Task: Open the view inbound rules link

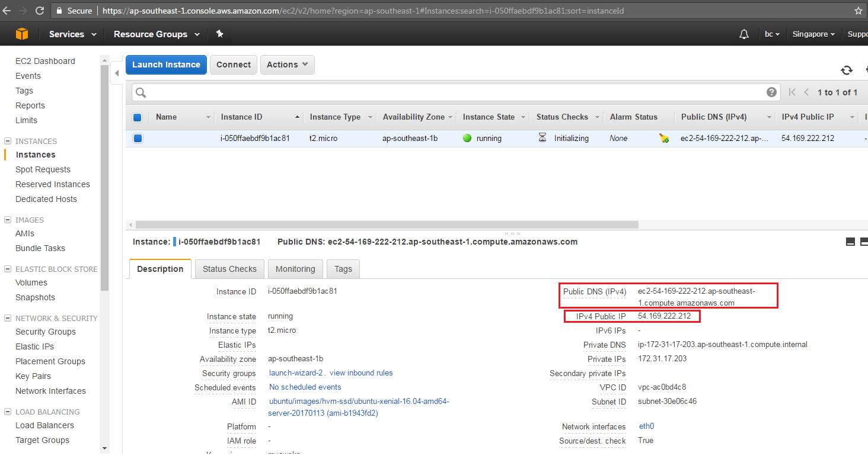Action: (x=361, y=373)
